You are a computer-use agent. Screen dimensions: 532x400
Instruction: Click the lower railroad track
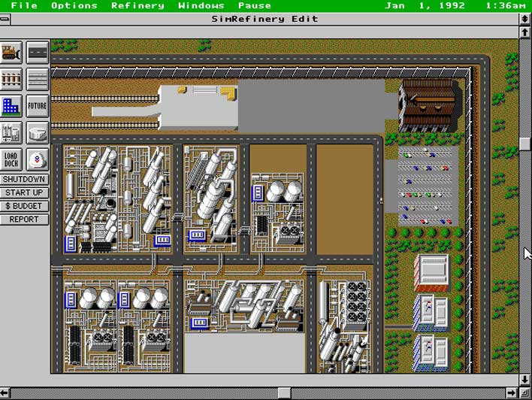[105, 126]
